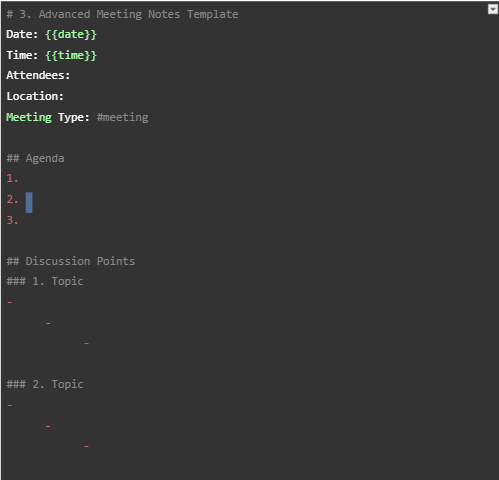Click the deepest nested dash under 1. Topic
This screenshot has height=480, width=499.
point(87,343)
